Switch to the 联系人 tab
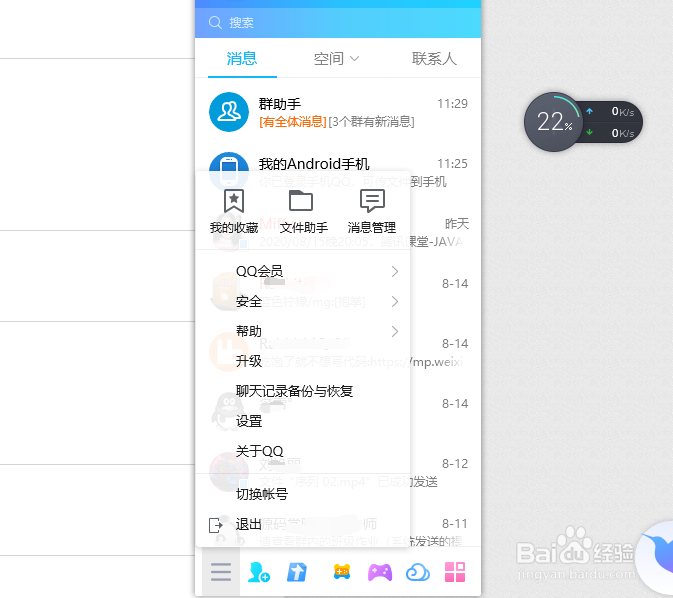 434,58
